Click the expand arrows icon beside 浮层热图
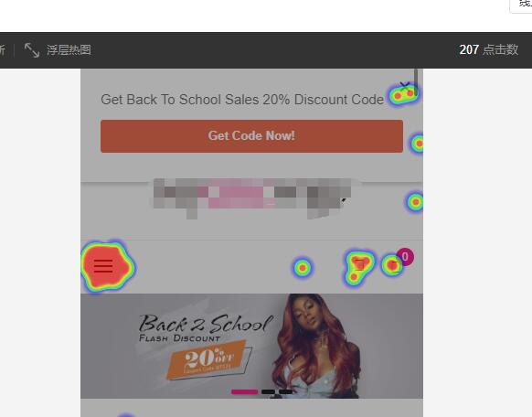 (32, 50)
